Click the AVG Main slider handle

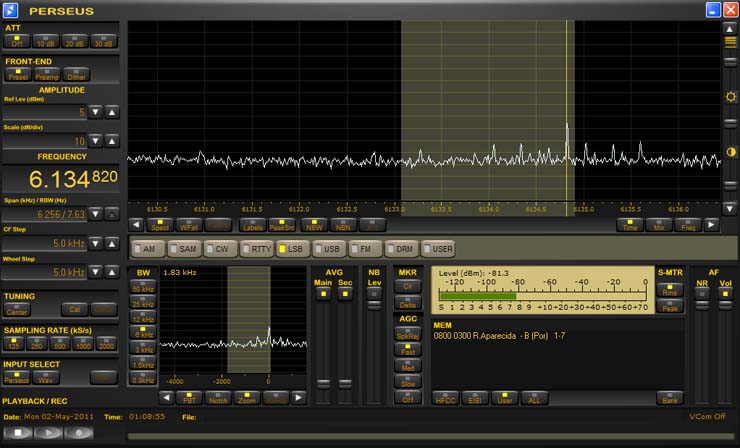coord(323,383)
